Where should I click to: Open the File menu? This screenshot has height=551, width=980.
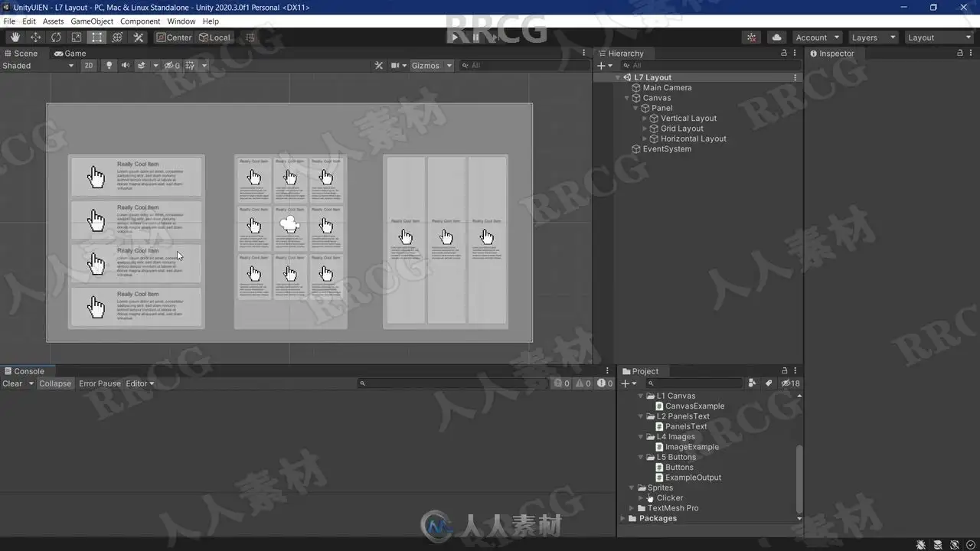point(9,21)
